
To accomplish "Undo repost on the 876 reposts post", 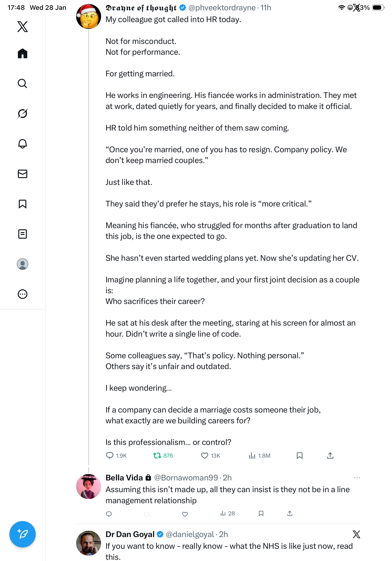I will (157, 456).
